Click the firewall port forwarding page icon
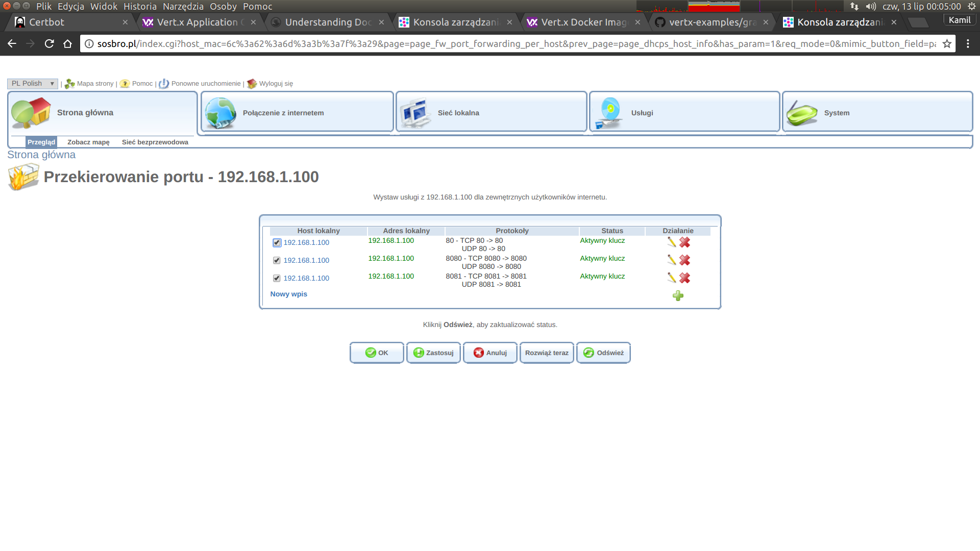 (x=23, y=177)
